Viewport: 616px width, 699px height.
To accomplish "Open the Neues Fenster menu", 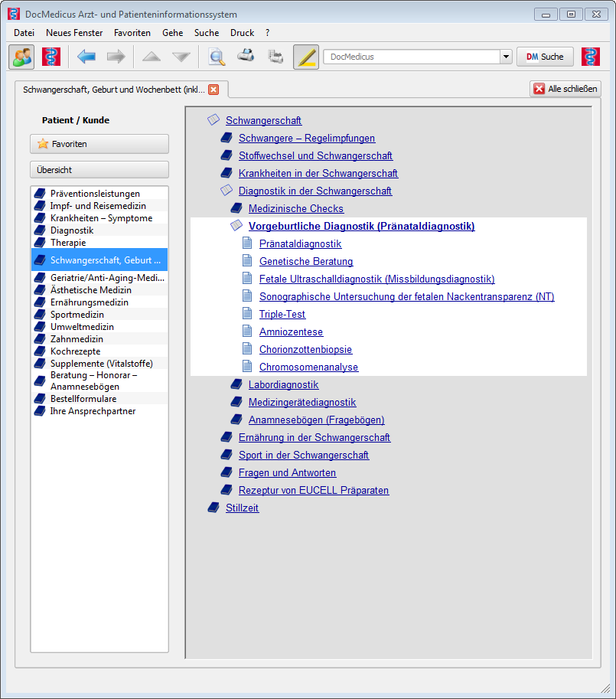I will coord(74,33).
